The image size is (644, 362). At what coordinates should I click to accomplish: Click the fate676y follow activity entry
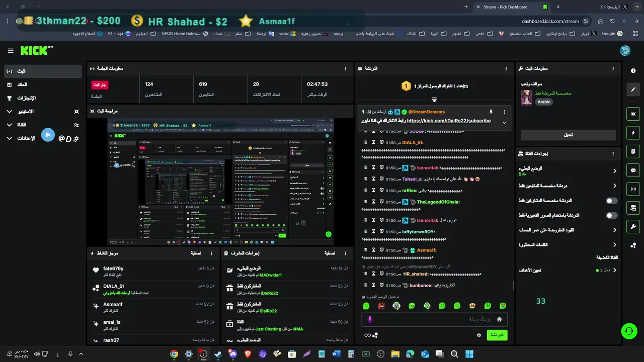[x=153, y=271]
